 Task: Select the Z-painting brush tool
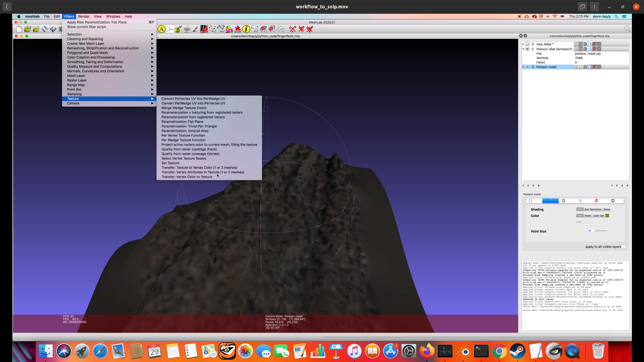pyautogui.click(x=195, y=29)
